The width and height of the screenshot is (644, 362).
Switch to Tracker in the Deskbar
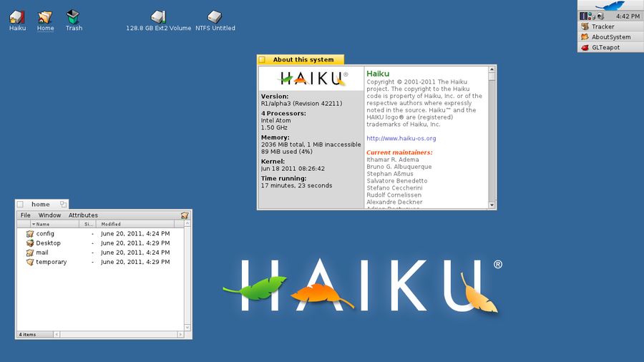pos(611,26)
